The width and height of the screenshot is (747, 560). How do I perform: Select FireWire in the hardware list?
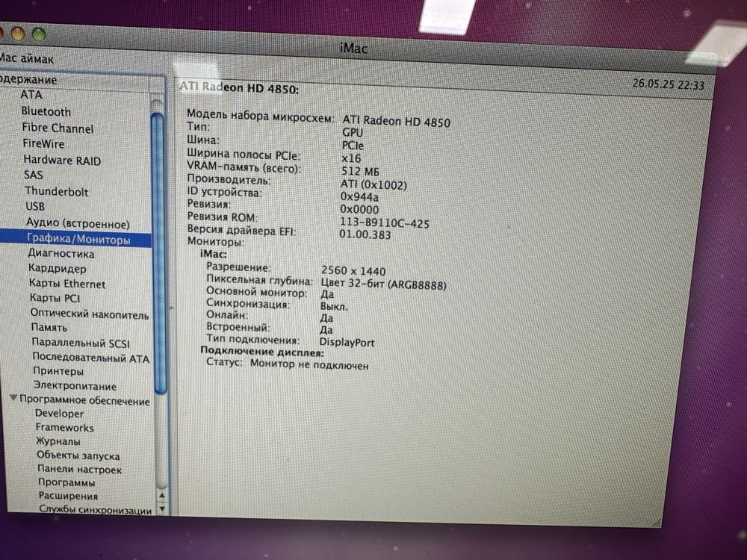[x=43, y=144]
